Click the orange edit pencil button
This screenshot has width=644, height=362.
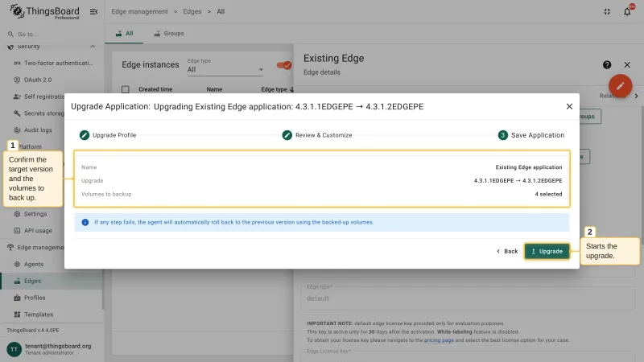point(620,86)
